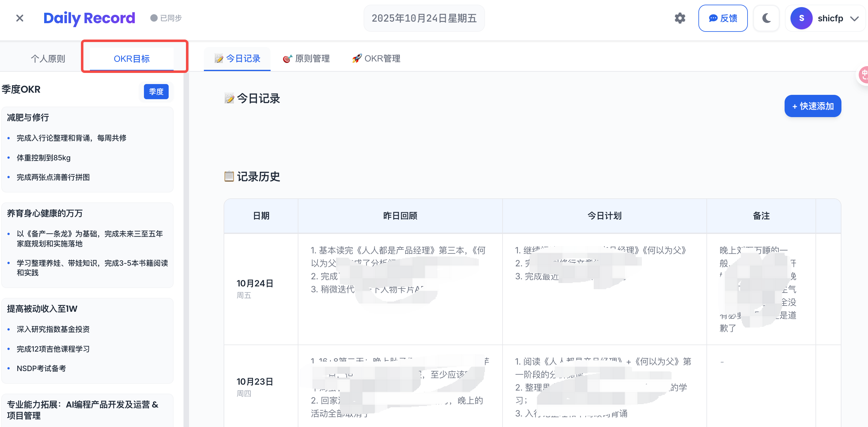Select the 10月24日 record row date
The image size is (868, 427).
pyautogui.click(x=255, y=283)
